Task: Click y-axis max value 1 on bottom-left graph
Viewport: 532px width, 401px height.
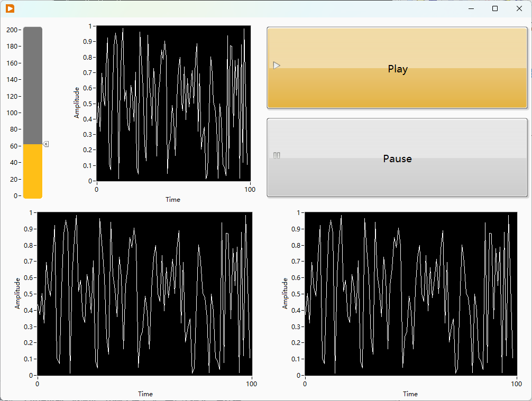Action: (31, 212)
